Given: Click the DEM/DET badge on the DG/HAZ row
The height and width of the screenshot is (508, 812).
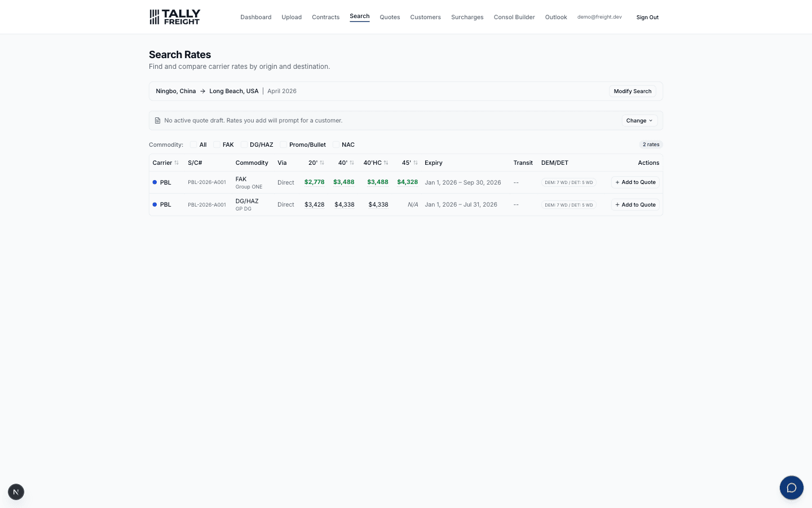Looking at the screenshot, I should tap(568, 204).
